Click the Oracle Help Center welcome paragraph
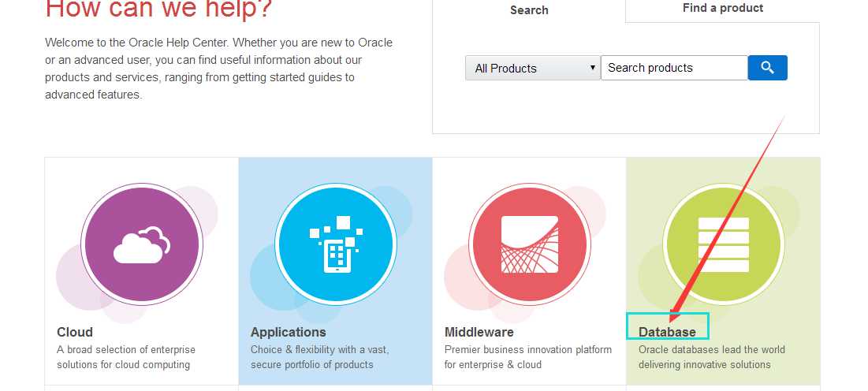Screen dimensions: 868x391 point(218,69)
